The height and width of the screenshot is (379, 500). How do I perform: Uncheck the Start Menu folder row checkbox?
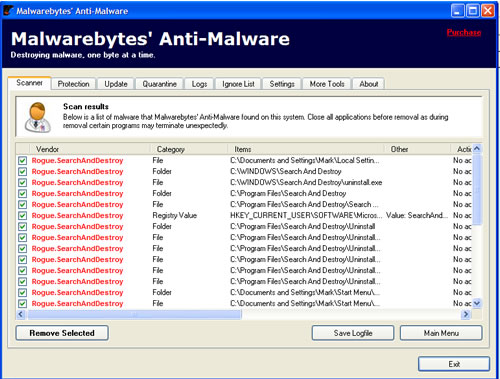tap(22, 293)
